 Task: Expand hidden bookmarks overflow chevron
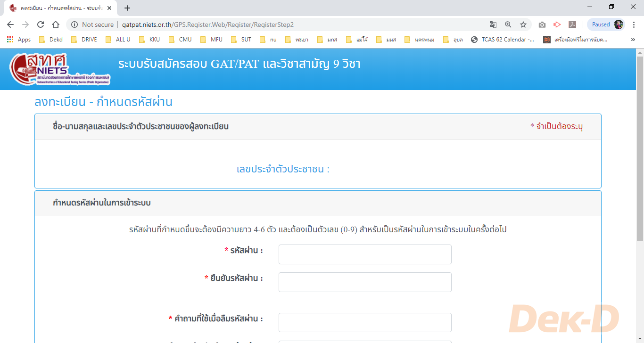tap(633, 40)
